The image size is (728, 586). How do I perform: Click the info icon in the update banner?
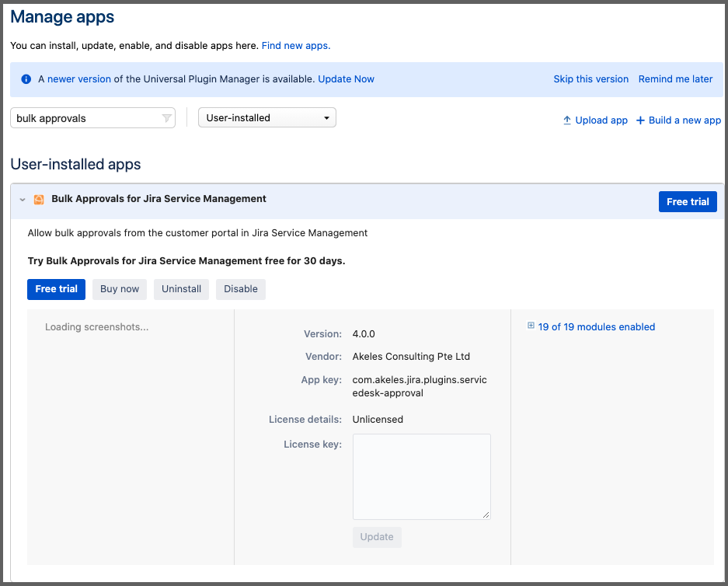(x=26, y=79)
